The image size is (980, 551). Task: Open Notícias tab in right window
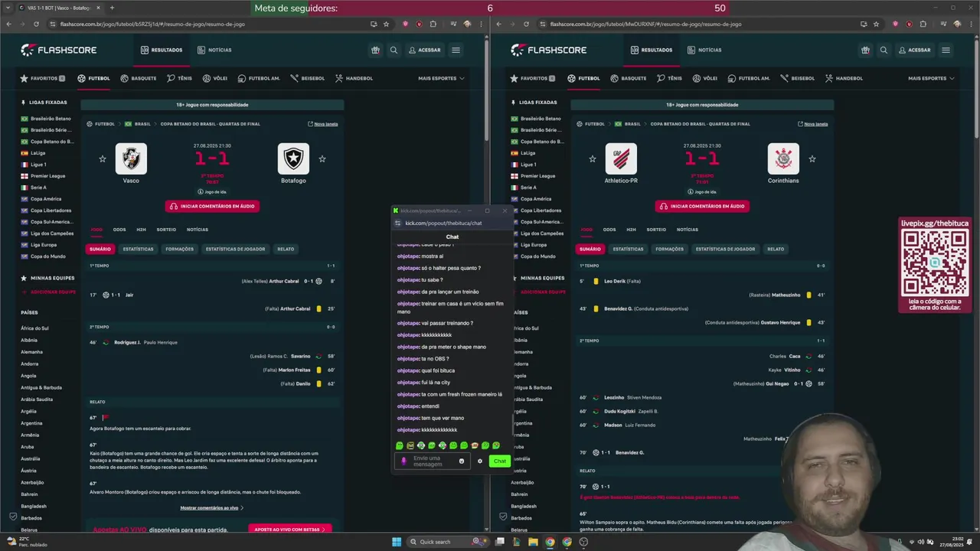click(704, 50)
